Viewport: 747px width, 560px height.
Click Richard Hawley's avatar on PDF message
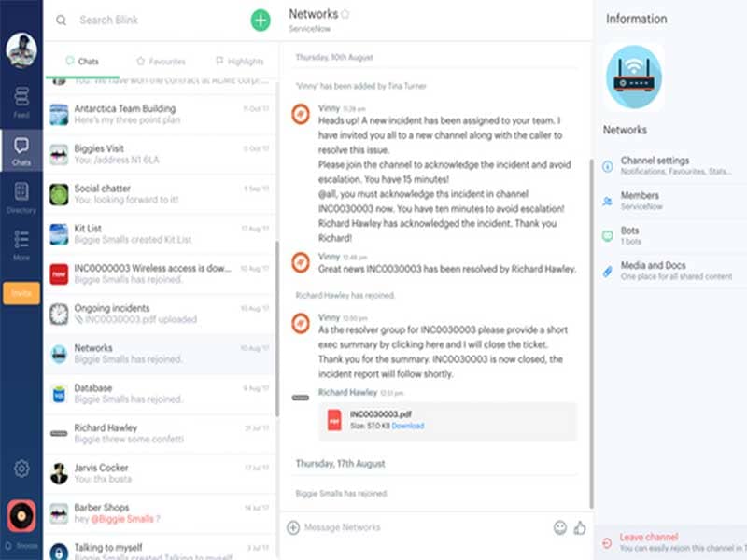pyautogui.click(x=301, y=398)
